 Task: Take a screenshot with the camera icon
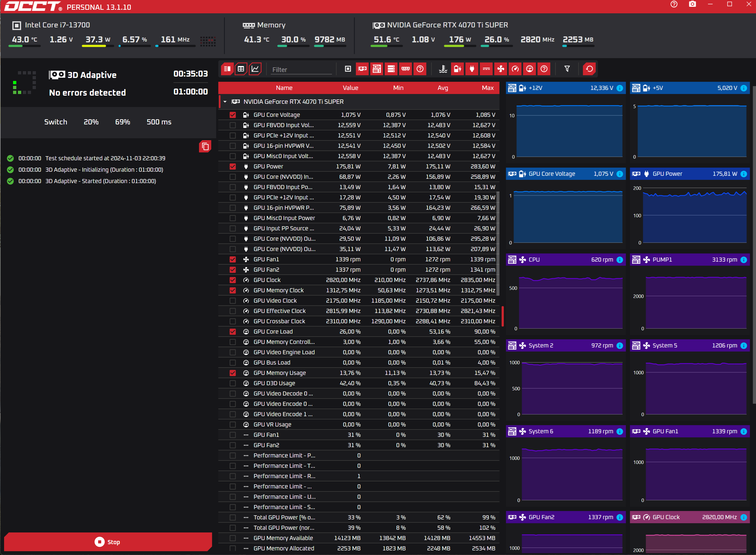(692, 4)
